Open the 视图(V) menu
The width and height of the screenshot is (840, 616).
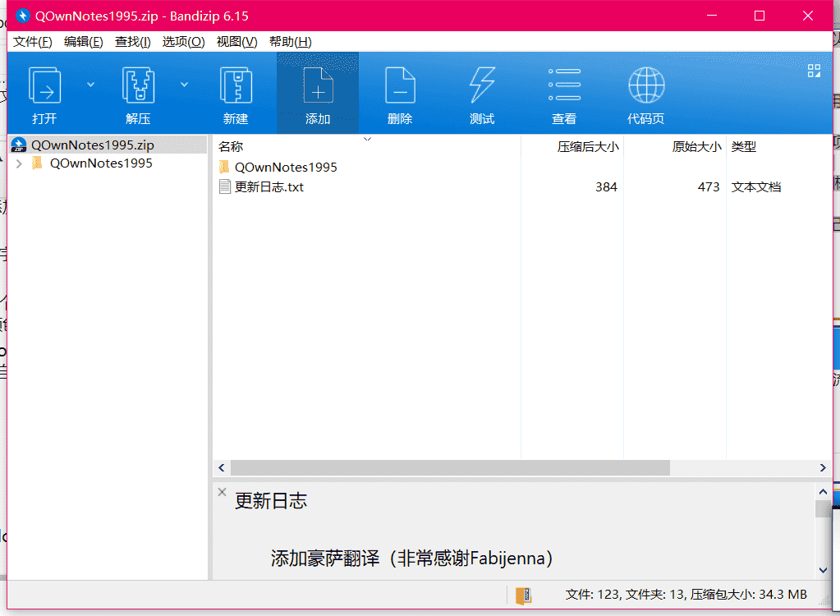[236, 42]
